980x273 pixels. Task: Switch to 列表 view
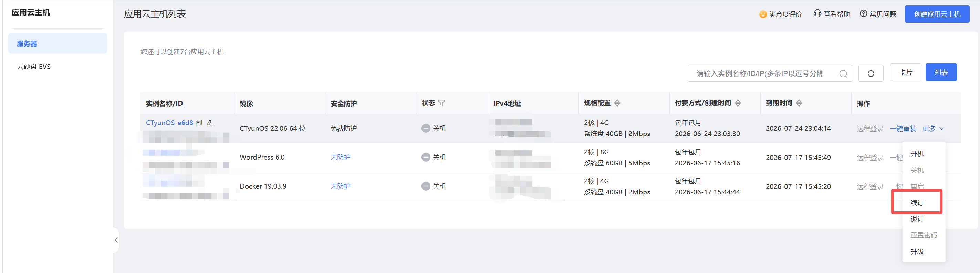click(941, 72)
